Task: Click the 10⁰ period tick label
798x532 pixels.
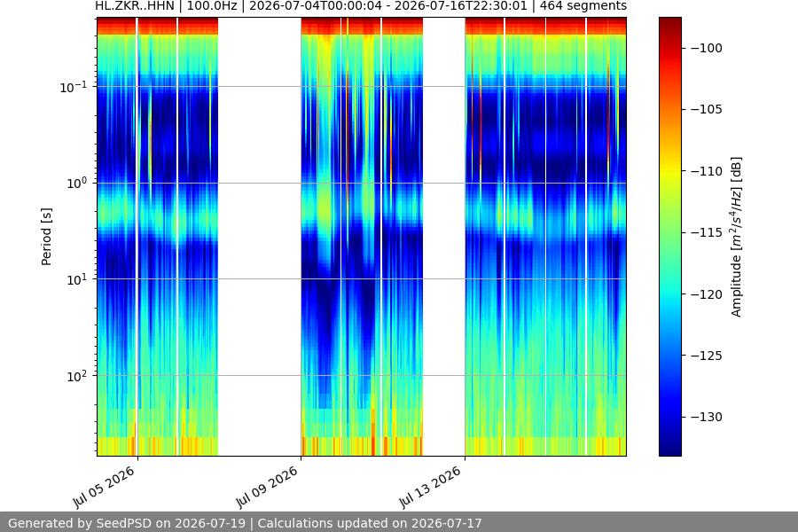Action: [77, 184]
